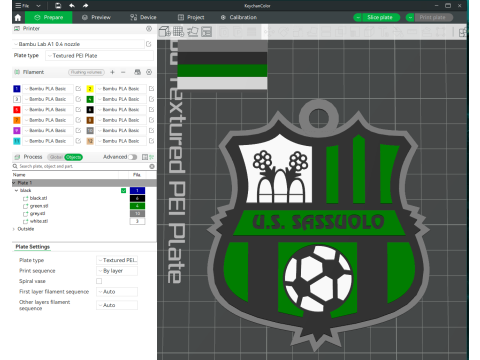
Task: Edit the preset for filament 12
Action: click(x=151, y=141)
